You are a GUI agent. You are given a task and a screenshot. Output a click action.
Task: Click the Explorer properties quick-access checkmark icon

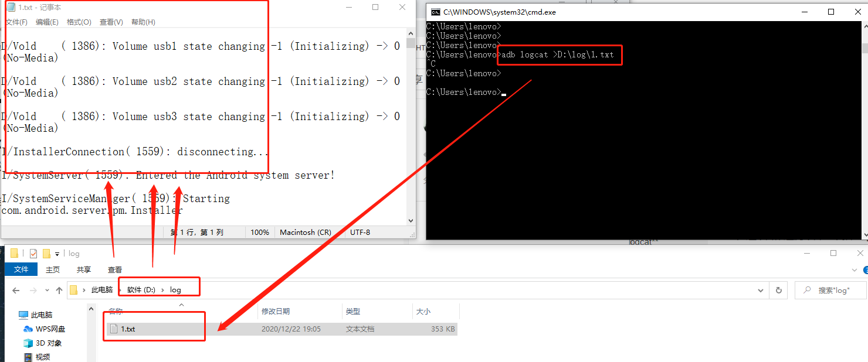tap(33, 254)
